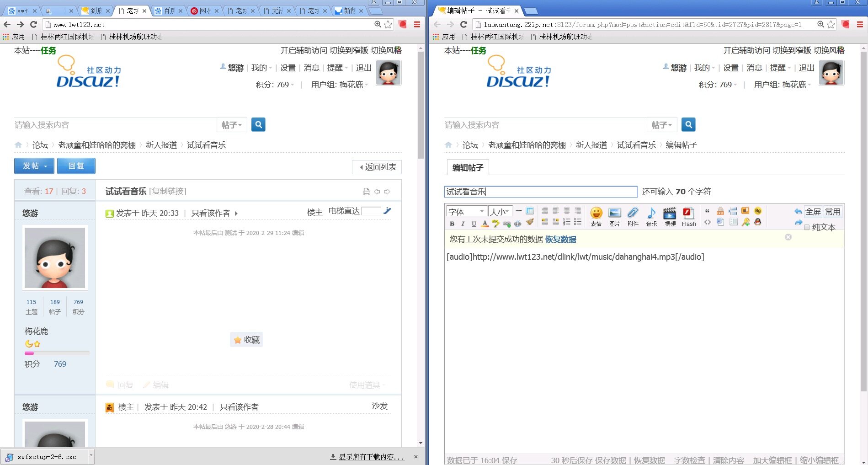Open Chrome menu in right window
The width and height of the screenshot is (868, 465).
[860, 25]
